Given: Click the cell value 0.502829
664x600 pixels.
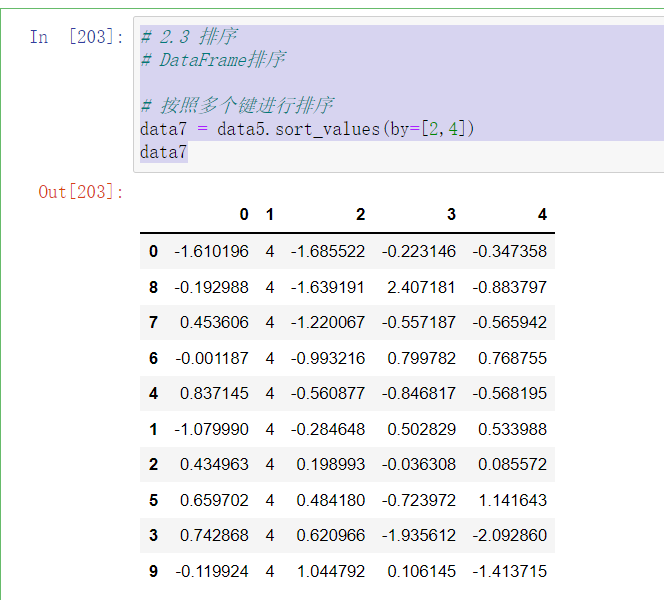Looking at the screenshot, I should pyautogui.click(x=421, y=429).
